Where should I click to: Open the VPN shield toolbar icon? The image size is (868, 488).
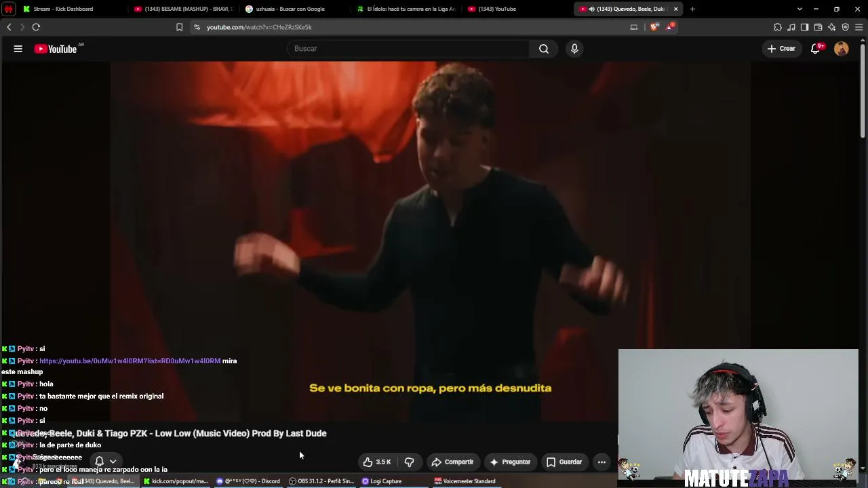846,27
